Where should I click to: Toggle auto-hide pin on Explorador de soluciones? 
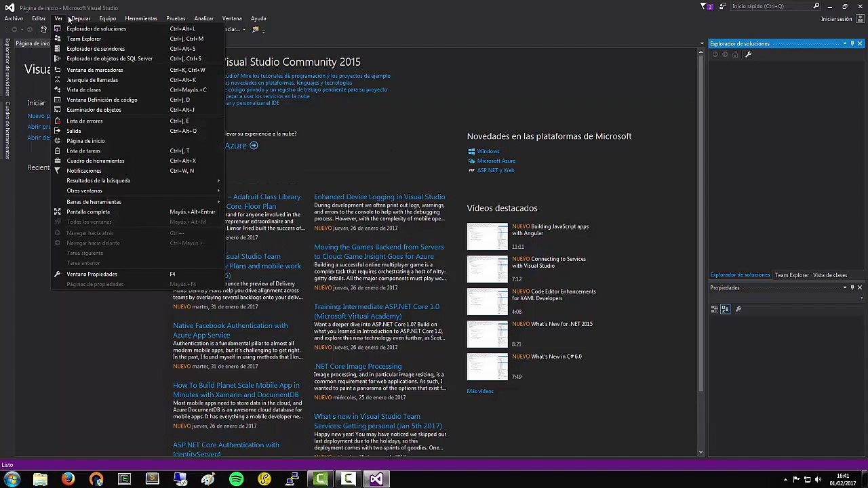click(852, 43)
